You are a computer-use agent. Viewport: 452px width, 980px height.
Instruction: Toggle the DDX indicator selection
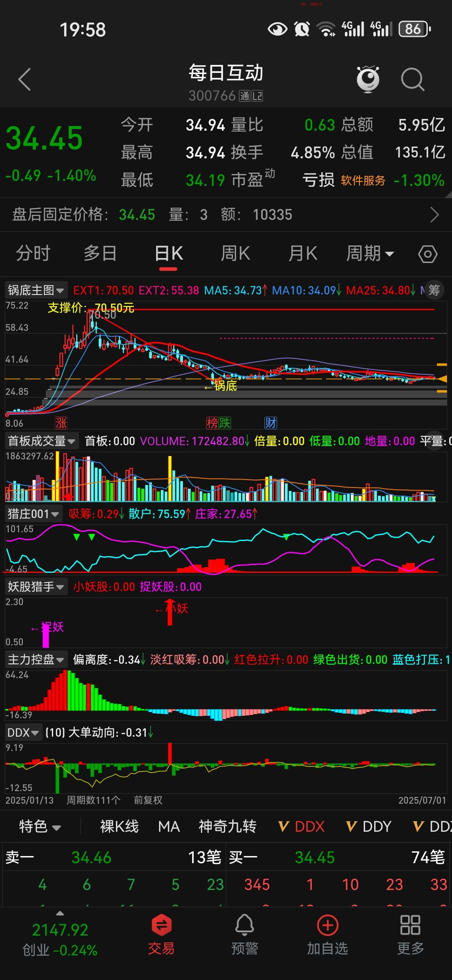point(301,826)
